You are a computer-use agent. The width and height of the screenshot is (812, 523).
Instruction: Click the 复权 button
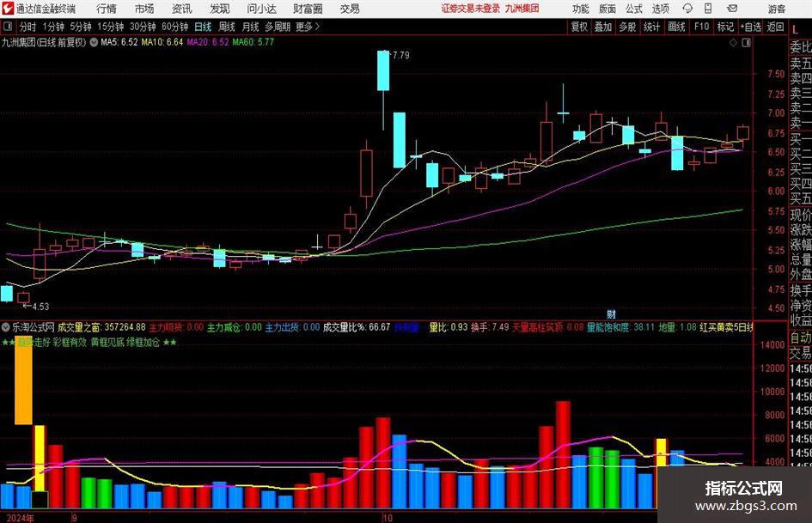coord(579,27)
